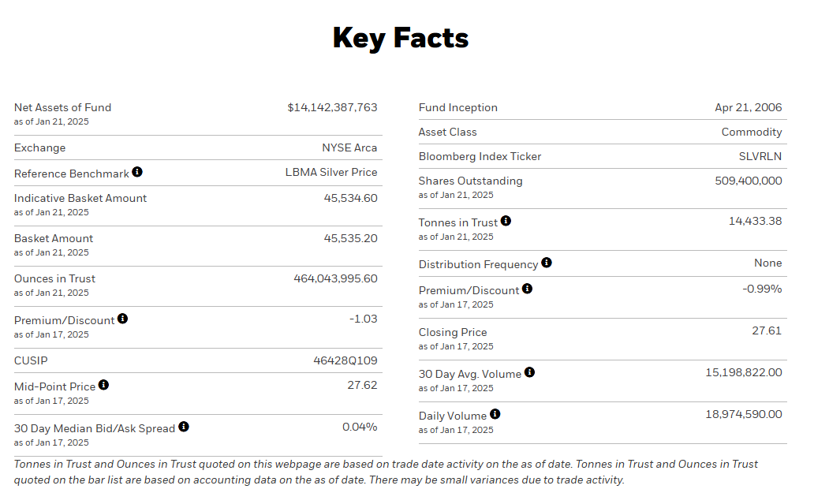Show the Tonnes in Trust info tooltip
The width and height of the screenshot is (829, 504).
[x=506, y=221]
